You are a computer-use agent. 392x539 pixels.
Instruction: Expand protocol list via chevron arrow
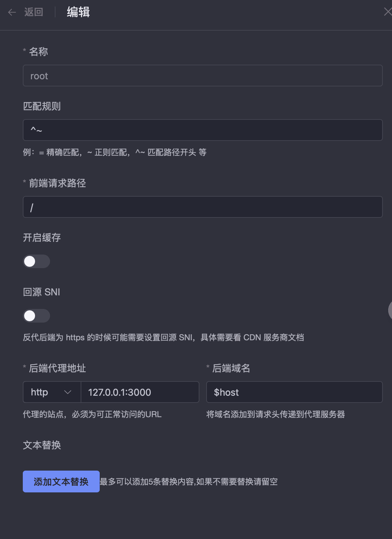click(x=68, y=392)
